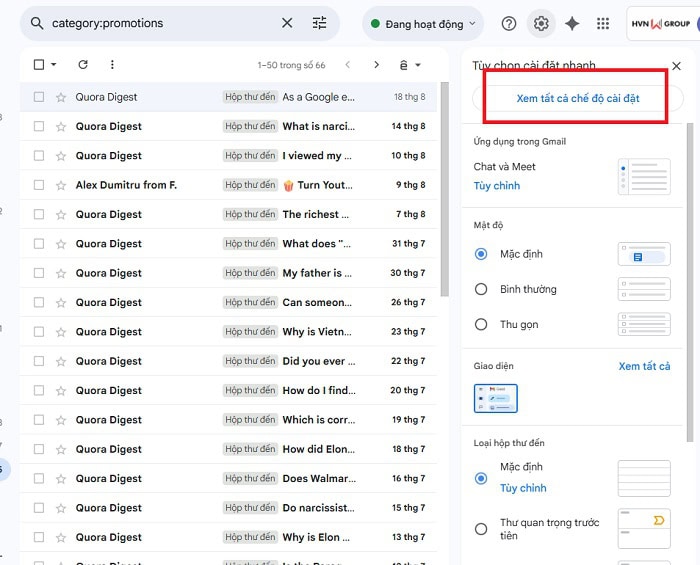The image size is (700, 565).
Task: Open the email 'How do I find...'
Action: [229, 391]
